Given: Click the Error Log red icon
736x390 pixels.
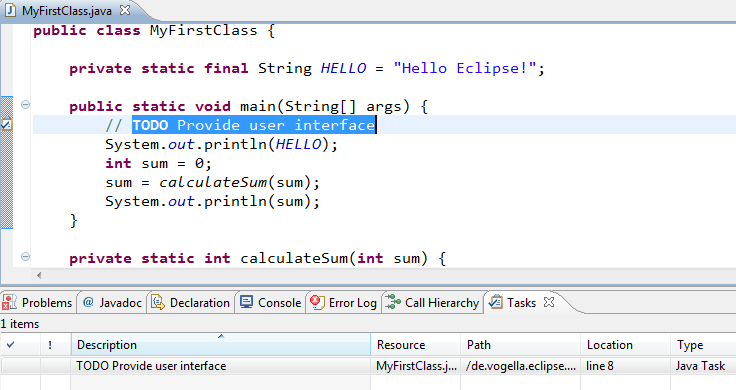Looking at the screenshot, I should coord(317,302).
